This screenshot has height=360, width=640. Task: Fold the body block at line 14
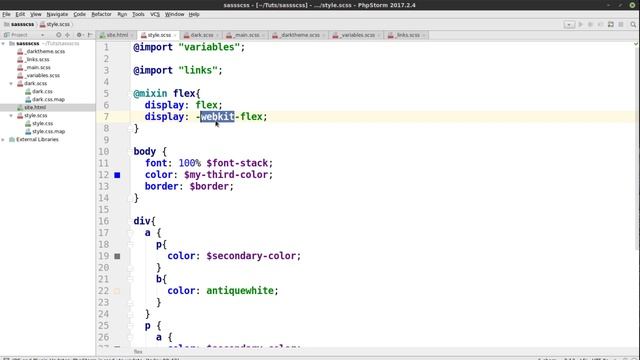coord(131,198)
